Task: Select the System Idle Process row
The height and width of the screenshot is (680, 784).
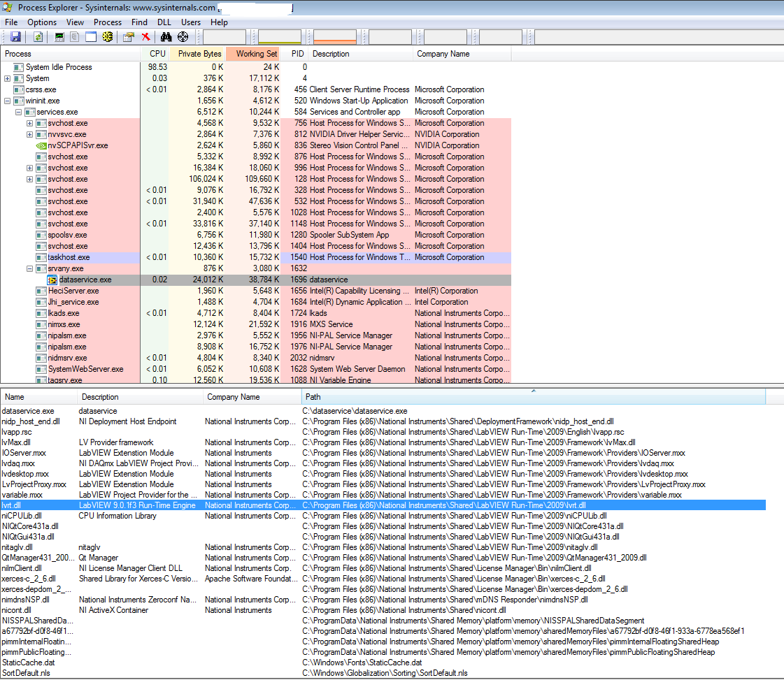Action: tap(256, 68)
